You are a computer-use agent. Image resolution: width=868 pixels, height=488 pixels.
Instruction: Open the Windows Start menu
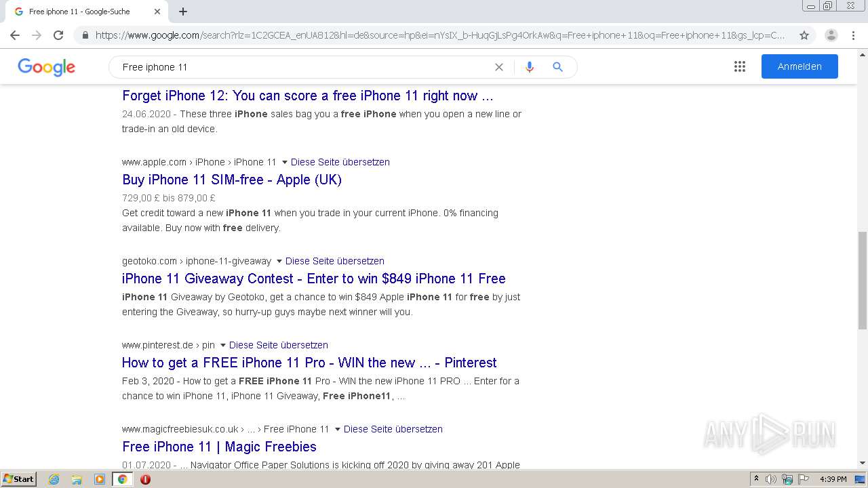coord(19,479)
